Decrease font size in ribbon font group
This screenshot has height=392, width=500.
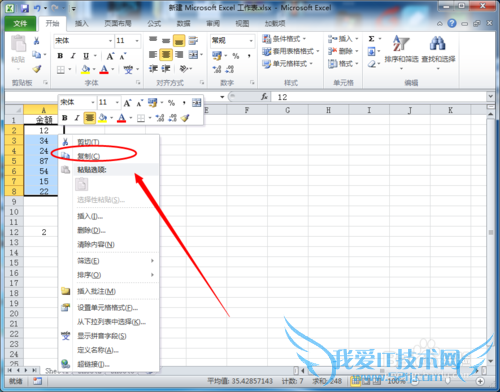click(x=123, y=56)
